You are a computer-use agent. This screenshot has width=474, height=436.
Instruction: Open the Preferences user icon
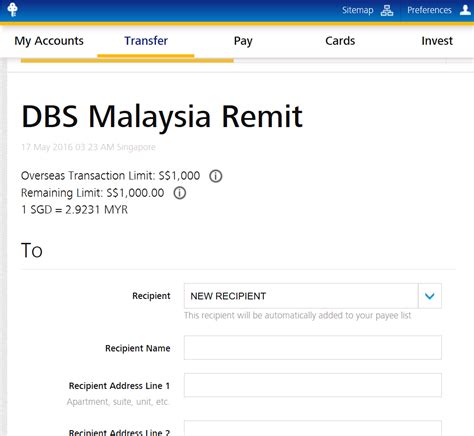(x=465, y=10)
